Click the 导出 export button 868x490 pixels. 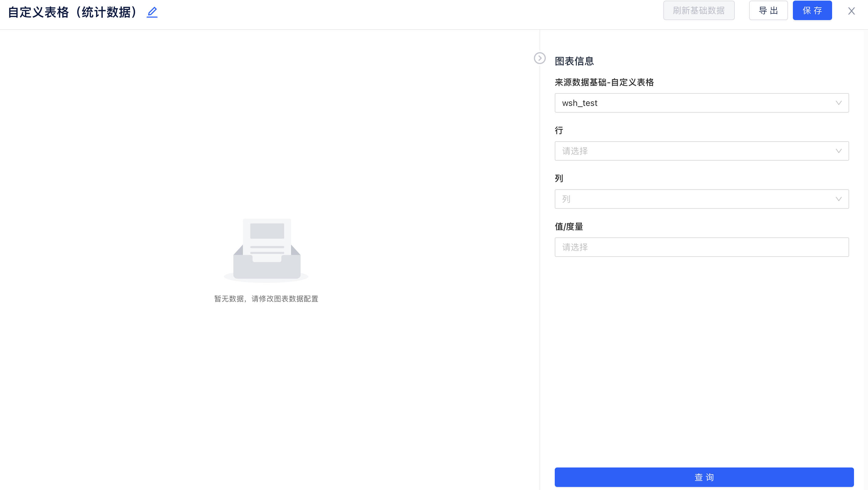(x=768, y=10)
